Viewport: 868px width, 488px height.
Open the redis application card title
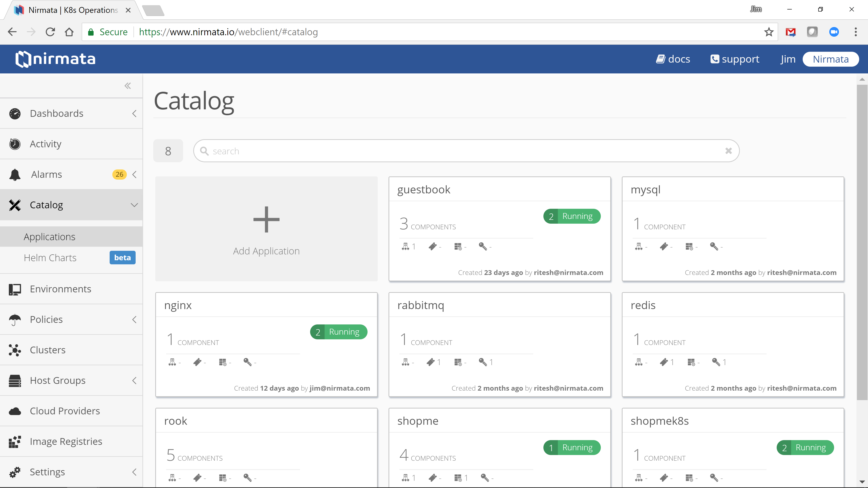coord(643,305)
